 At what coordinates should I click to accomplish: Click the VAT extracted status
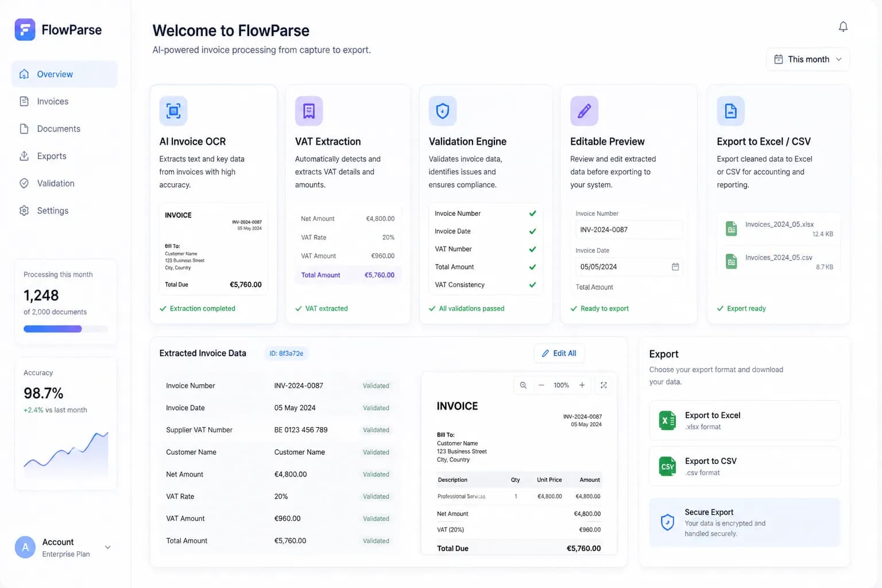(x=322, y=308)
